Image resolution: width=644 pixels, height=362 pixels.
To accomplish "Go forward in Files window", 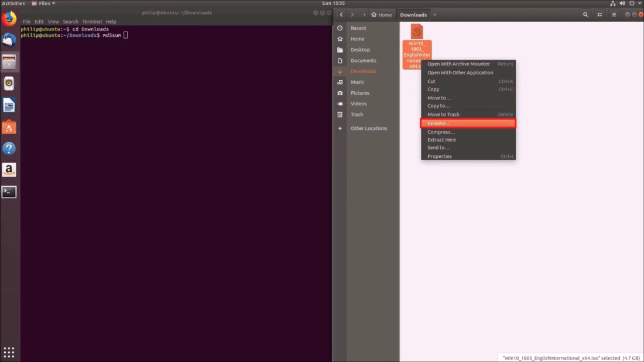I will pyautogui.click(x=352, y=15).
